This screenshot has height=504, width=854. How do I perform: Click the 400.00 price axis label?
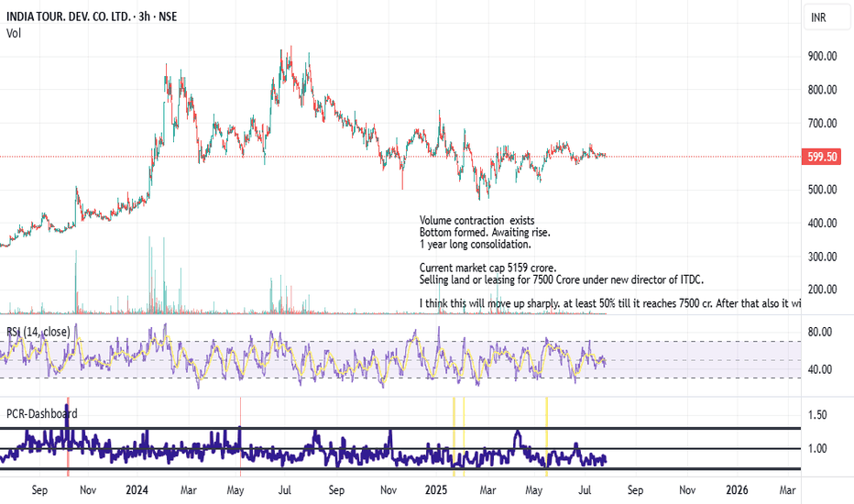(x=823, y=223)
